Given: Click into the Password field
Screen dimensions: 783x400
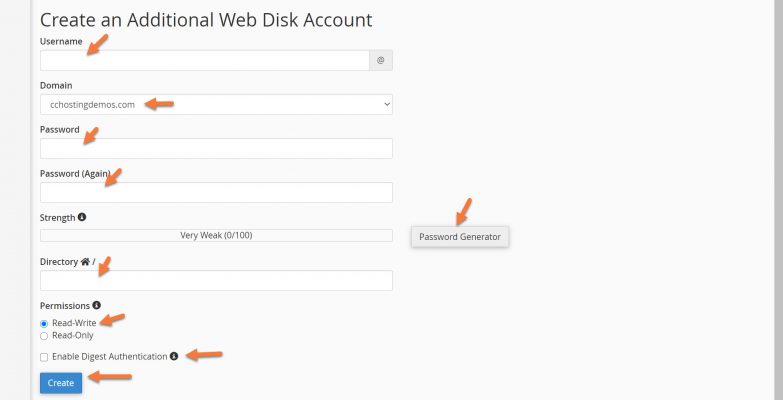Looking at the screenshot, I should (x=216, y=149).
